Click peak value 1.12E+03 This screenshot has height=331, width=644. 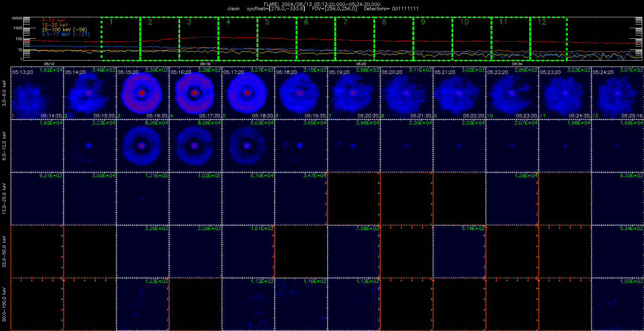[262, 281]
